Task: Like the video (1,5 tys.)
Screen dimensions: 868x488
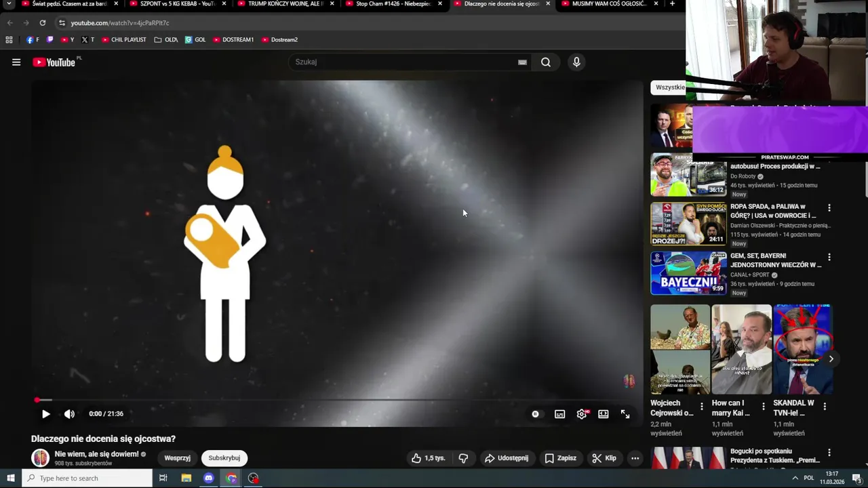Action: (x=429, y=458)
